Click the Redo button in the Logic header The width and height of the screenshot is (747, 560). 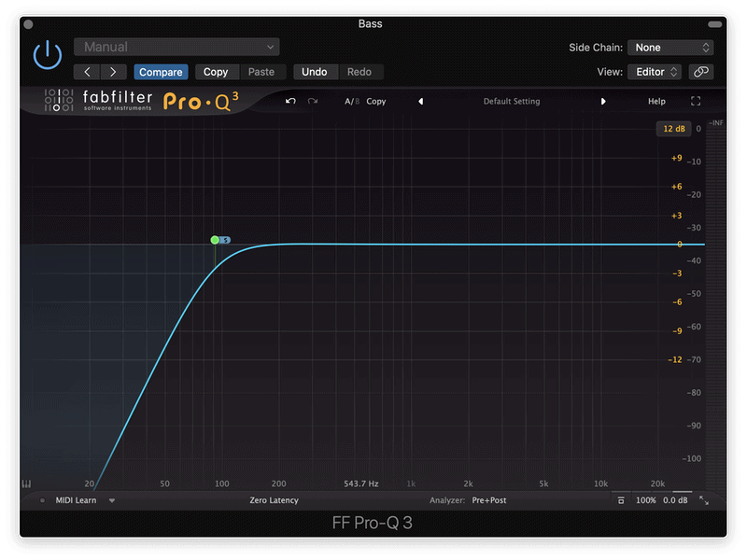pyautogui.click(x=359, y=72)
